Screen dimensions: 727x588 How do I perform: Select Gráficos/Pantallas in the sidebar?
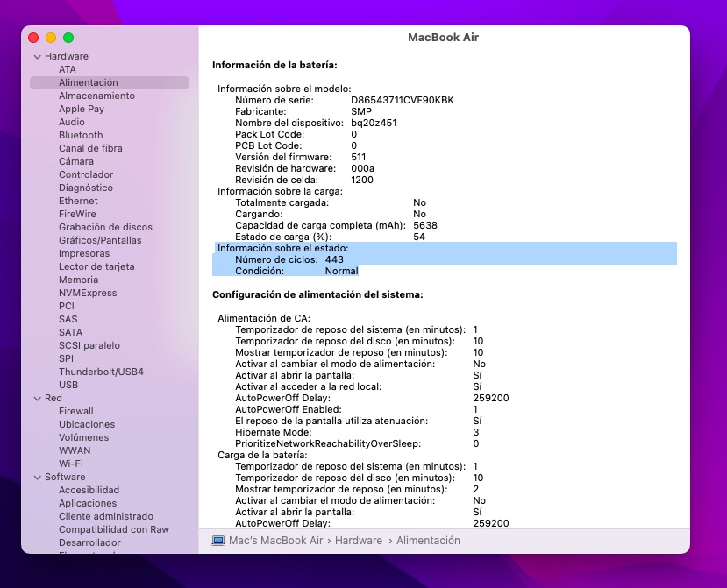(100, 240)
